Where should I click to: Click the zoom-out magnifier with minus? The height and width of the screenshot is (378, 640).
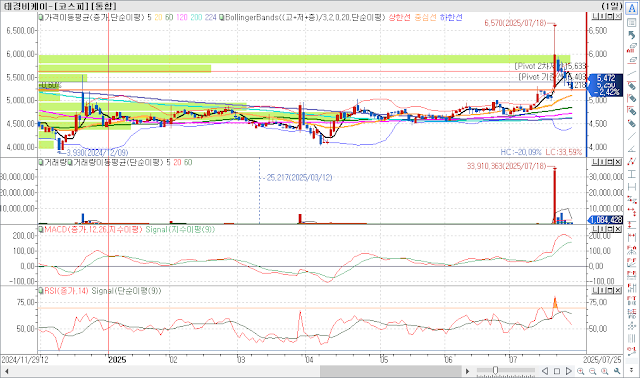point(592,371)
